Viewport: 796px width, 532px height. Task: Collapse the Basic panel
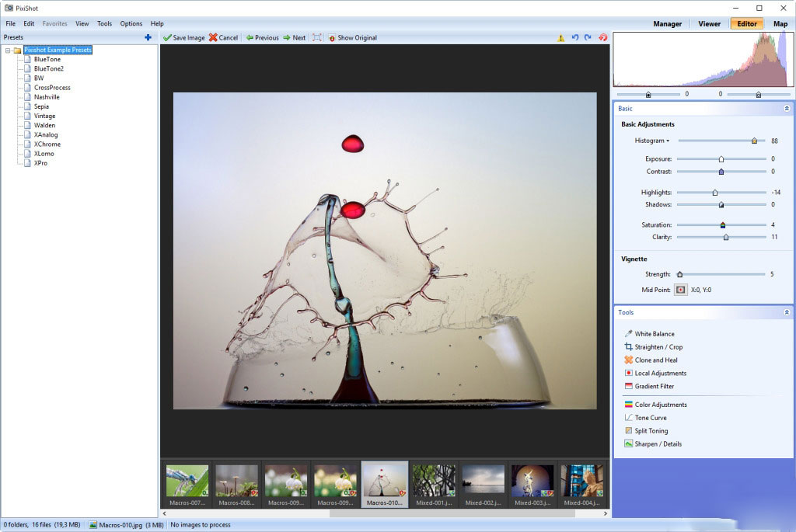click(786, 109)
